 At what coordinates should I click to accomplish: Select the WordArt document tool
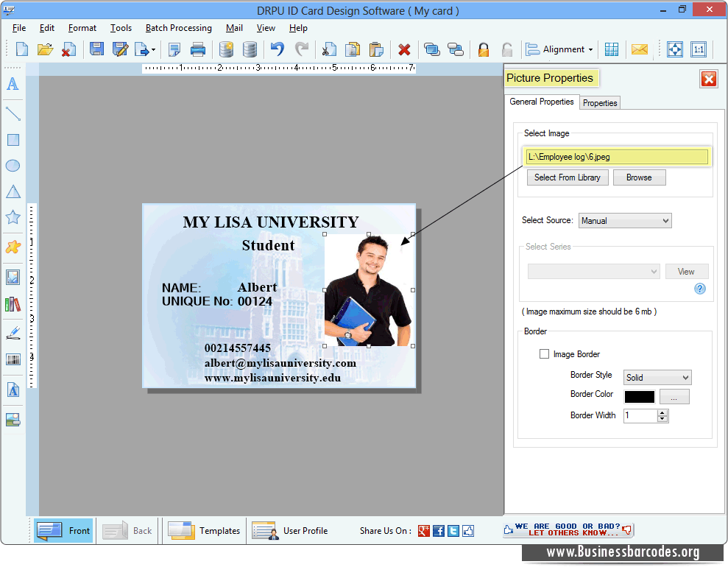[x=13, y=390]
